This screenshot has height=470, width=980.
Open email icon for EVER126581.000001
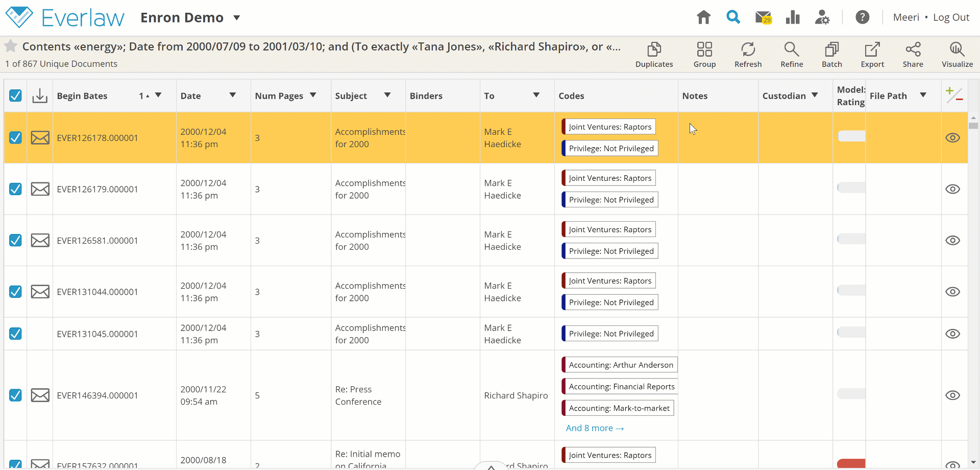tap(40, 241)
